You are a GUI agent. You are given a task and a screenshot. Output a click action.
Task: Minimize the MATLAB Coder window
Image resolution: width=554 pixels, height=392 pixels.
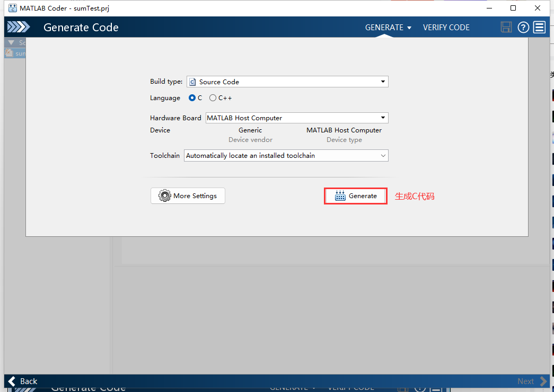[489, 8]
